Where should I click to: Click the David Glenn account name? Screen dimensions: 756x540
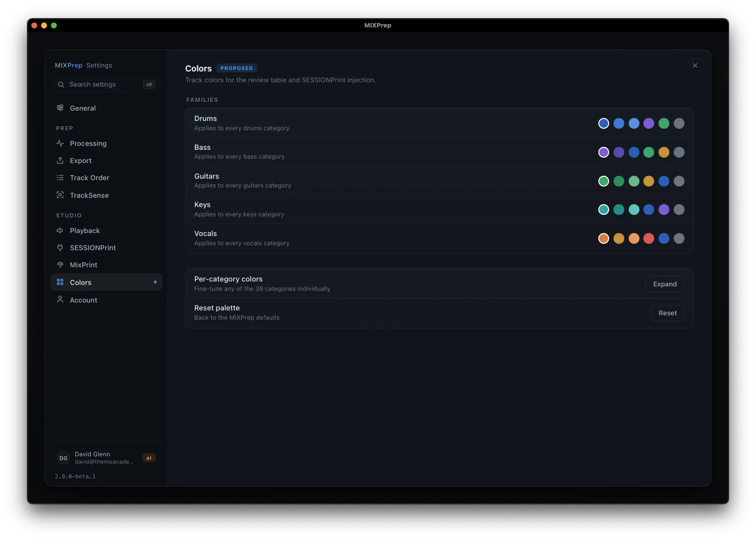(x=93, y=454)
